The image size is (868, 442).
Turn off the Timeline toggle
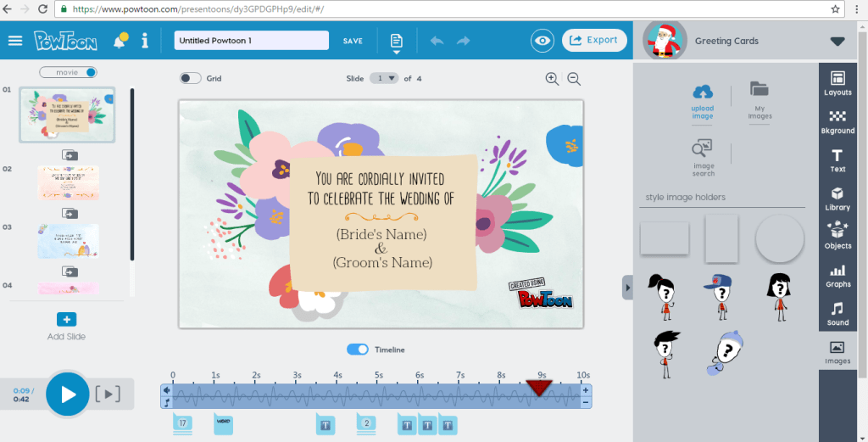(x=358, y=350)
